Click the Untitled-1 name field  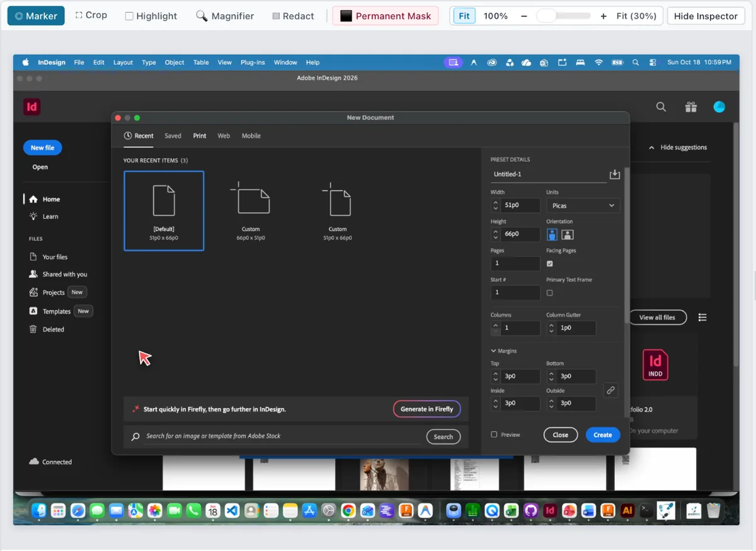point(548,174)
